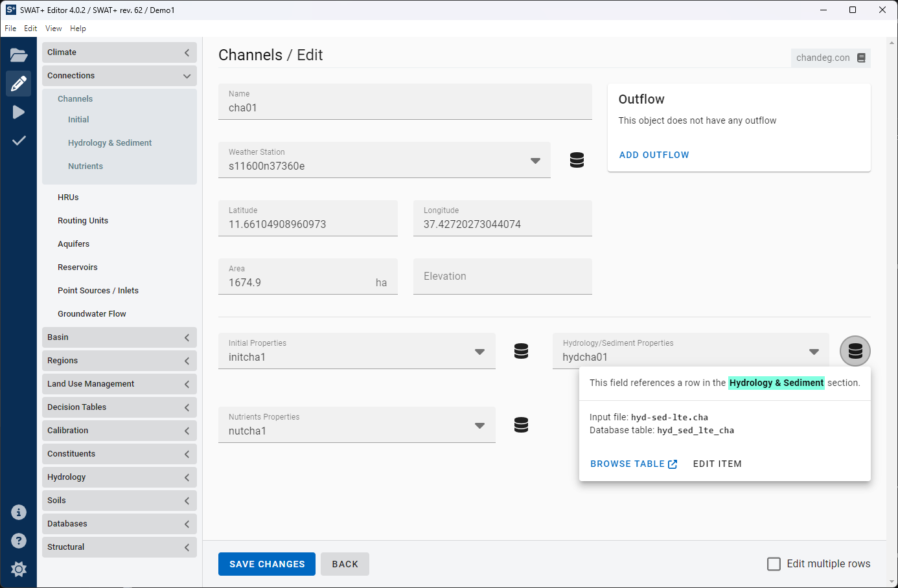Click Edit Item in the popup
Screen dimensions: 898x588
[x=717, y=464]
